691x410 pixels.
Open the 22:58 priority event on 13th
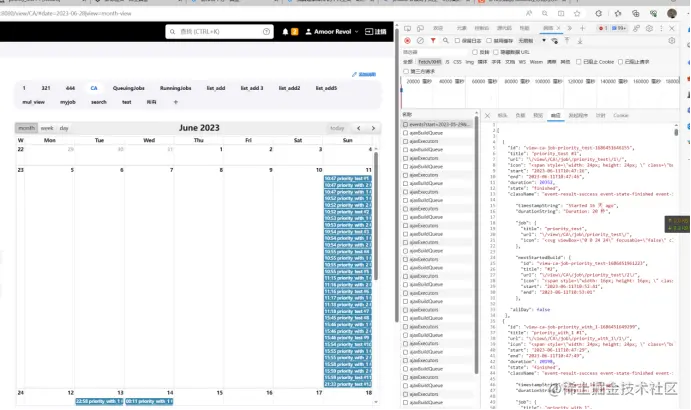pos(99,401)
